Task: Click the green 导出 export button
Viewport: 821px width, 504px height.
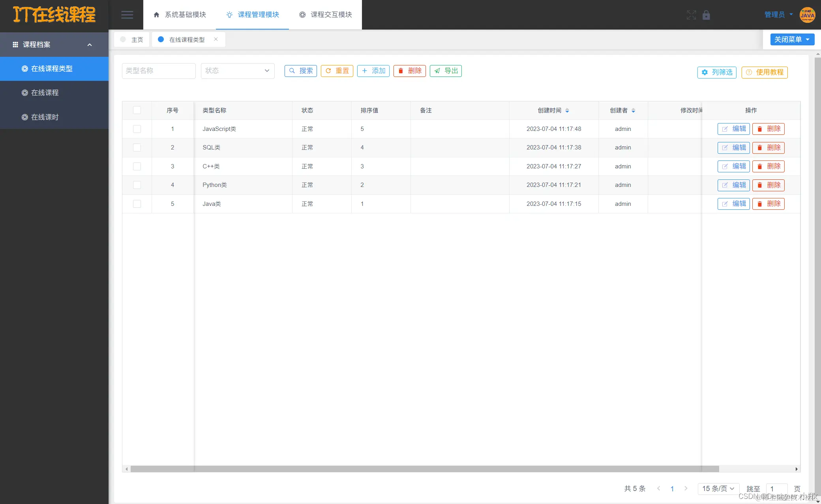Action: click(446, 71)
